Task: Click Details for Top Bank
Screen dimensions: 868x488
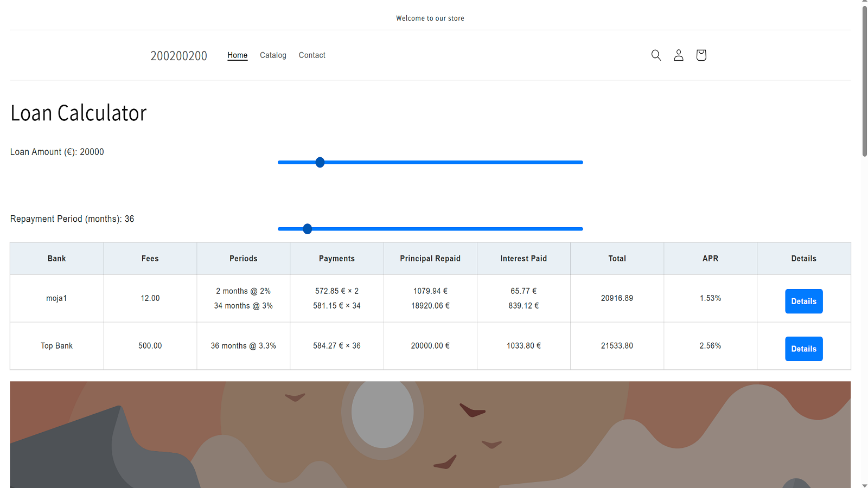Action: pos(804,349)
